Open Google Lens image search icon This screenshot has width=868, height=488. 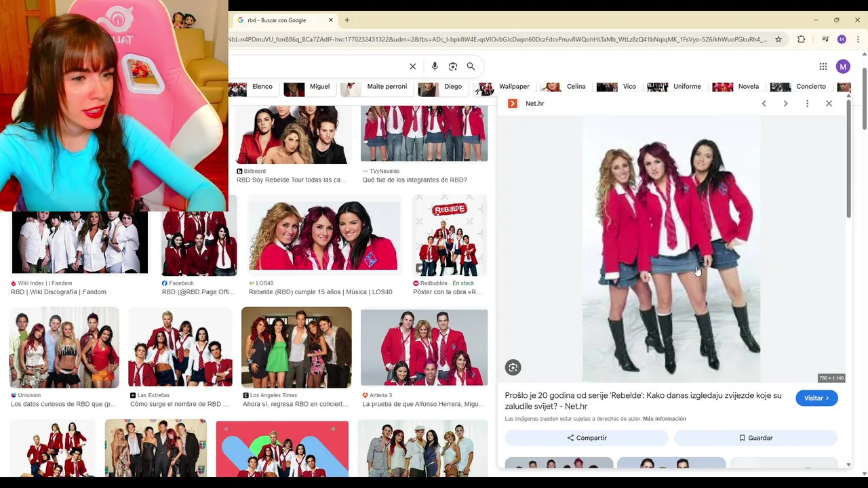(x=453, y=66)
